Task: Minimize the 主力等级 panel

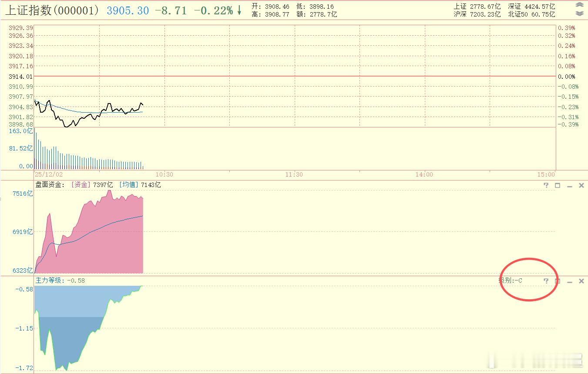Action: click(569, 281)
